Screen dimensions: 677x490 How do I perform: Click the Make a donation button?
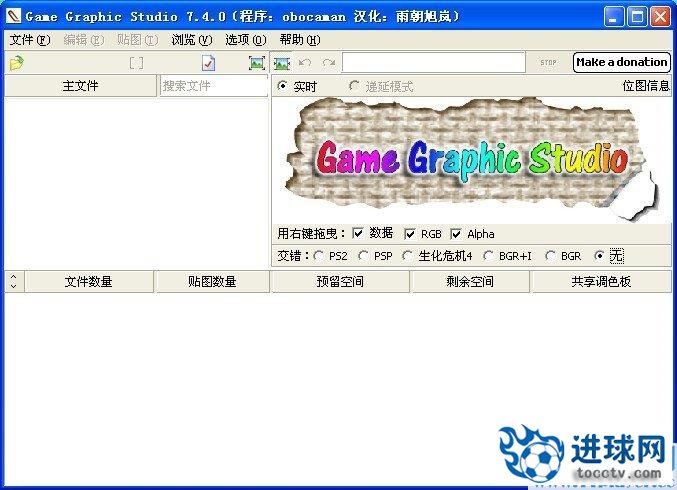pos(622,62)
